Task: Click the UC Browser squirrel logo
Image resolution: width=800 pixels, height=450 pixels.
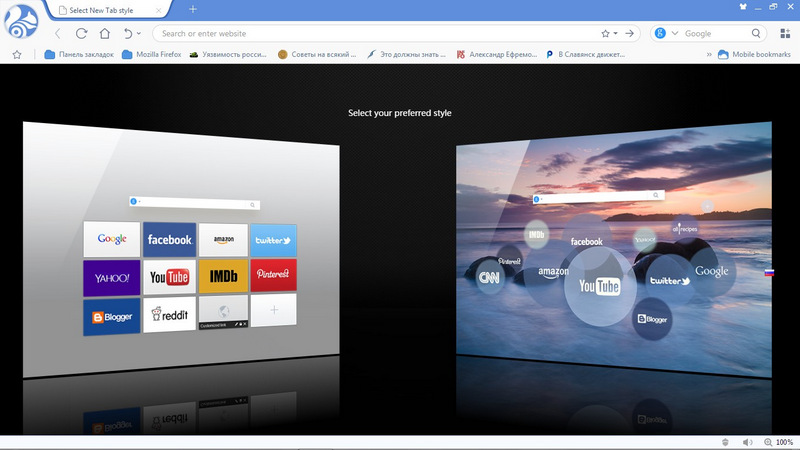Action: (21, 20)
